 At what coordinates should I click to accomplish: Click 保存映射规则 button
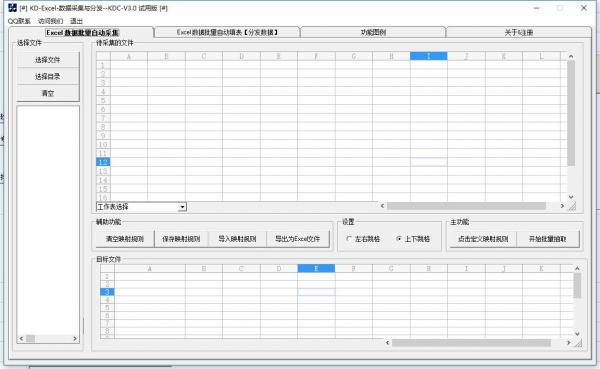[x=181, y=239]
